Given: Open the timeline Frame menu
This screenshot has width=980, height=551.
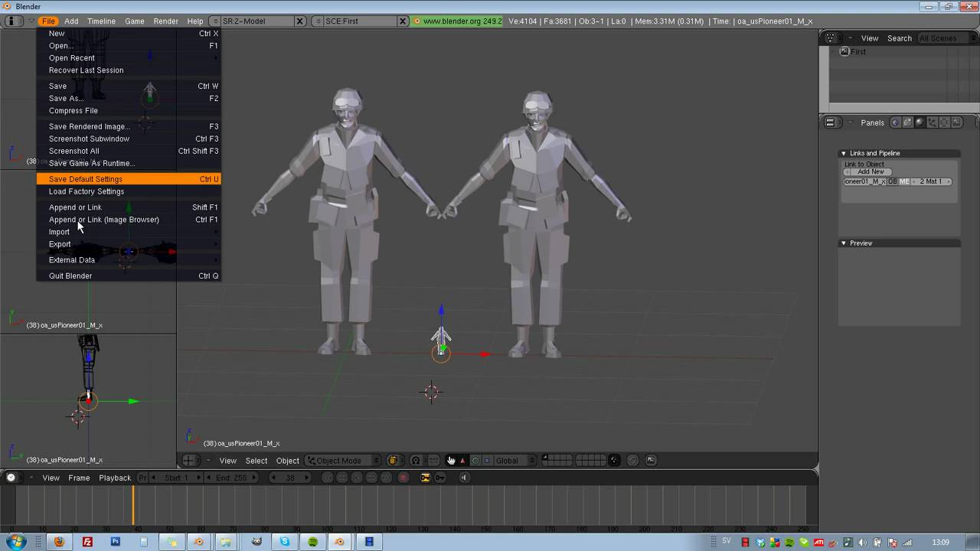Looking at the screenshot, I should pos(79,478).
